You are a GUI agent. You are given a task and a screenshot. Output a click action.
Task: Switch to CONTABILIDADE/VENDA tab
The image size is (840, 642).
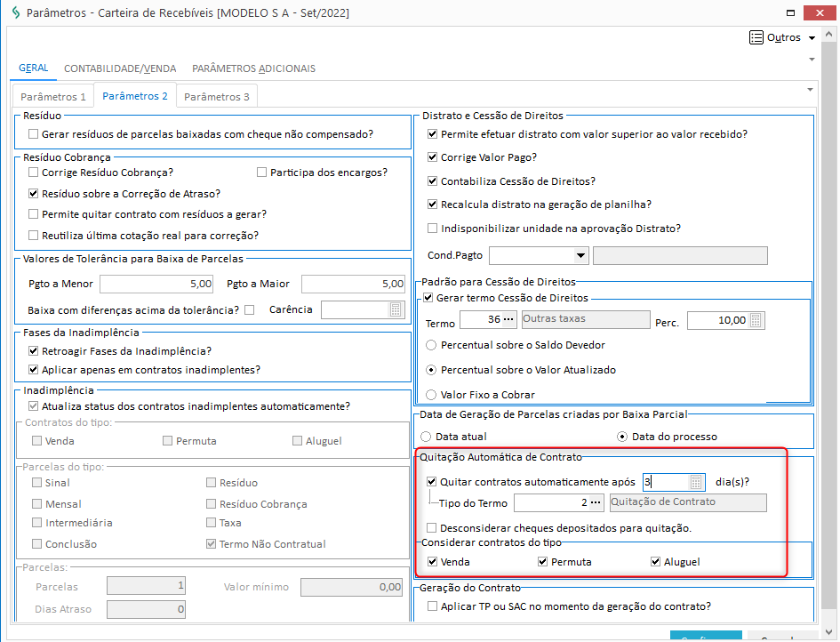[x=120, y=68]
